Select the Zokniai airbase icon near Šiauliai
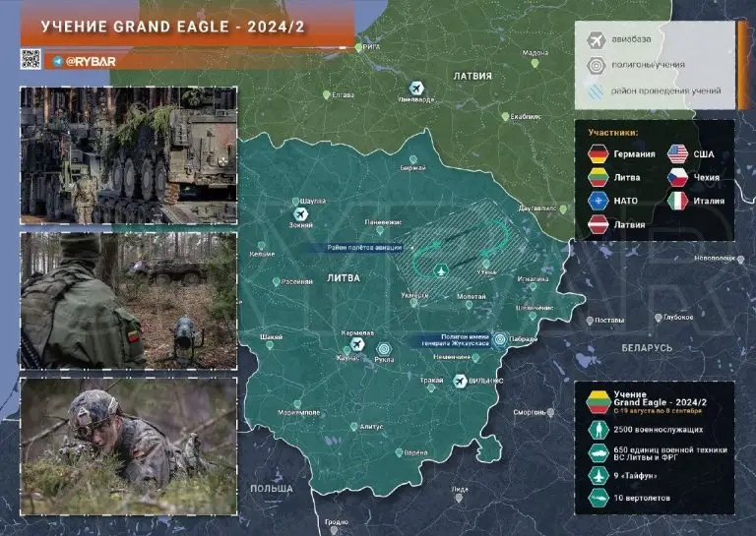This screenshot has height=536, width=756. [302, 213]
